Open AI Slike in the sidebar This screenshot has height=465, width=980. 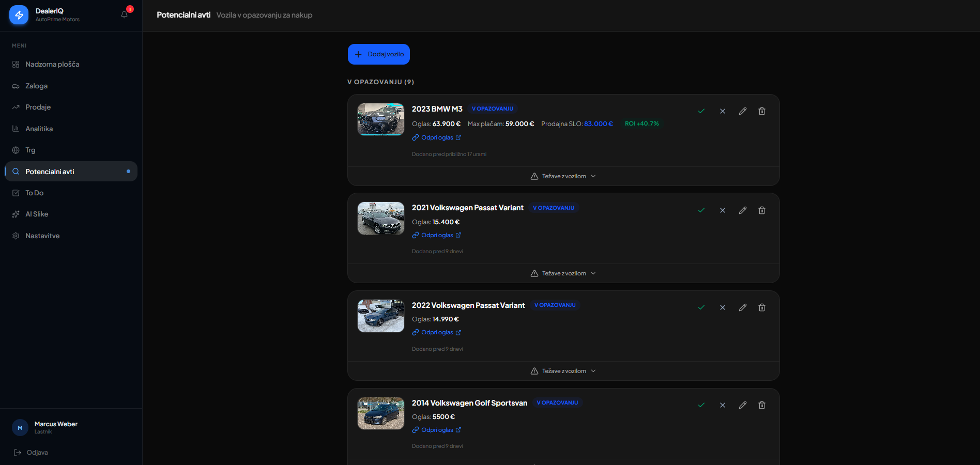[x=37, y=214]
